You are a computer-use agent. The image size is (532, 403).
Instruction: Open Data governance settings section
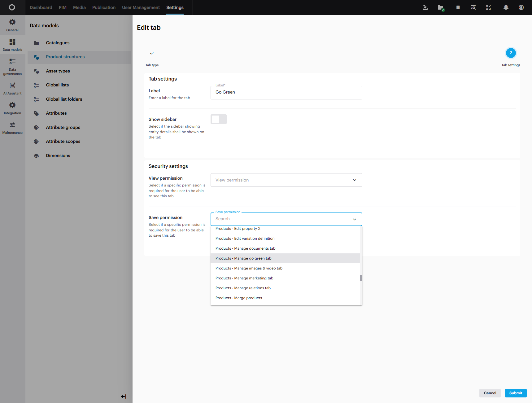click(12, 67)
